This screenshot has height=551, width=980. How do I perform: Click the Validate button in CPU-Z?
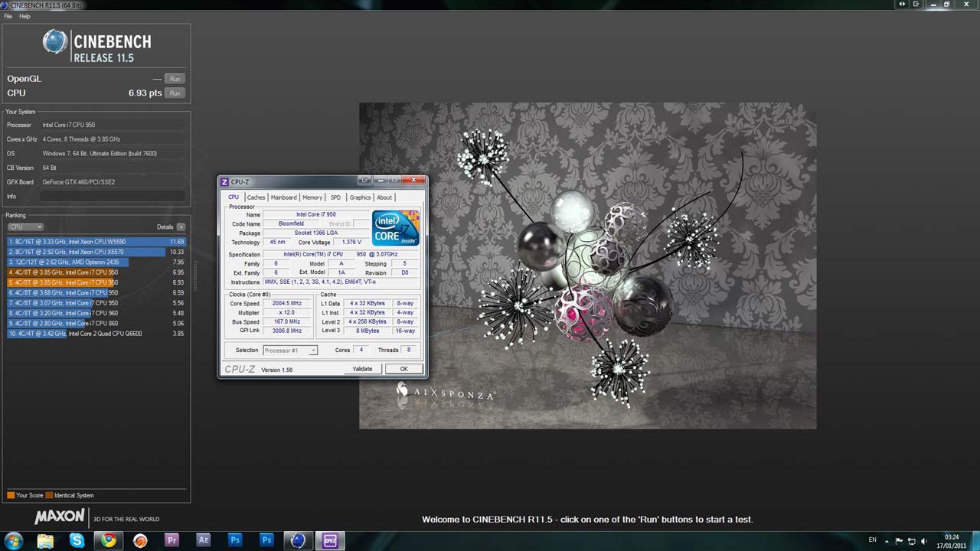(362, 369)
